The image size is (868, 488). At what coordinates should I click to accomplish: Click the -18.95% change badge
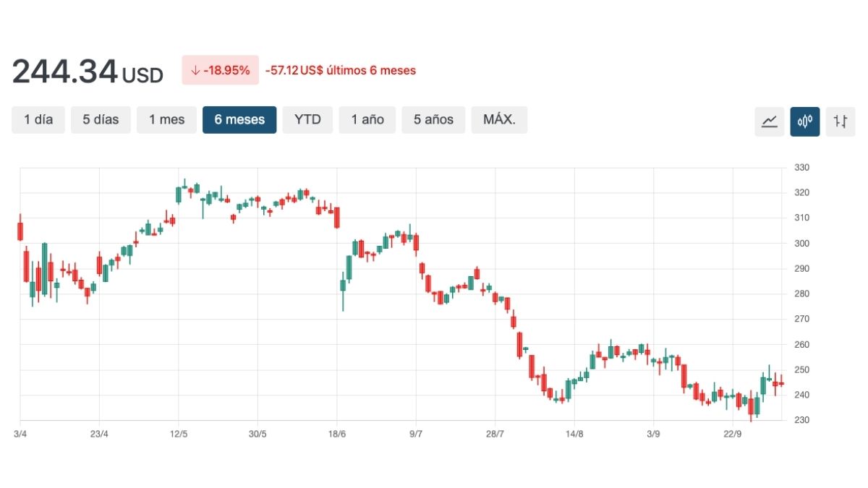click(x=220, y=70)
